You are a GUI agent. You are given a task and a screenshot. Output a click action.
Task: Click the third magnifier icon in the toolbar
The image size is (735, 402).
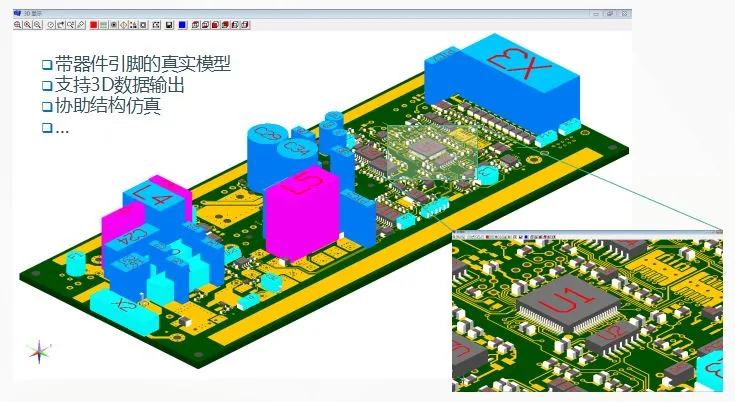pos(37,24)
